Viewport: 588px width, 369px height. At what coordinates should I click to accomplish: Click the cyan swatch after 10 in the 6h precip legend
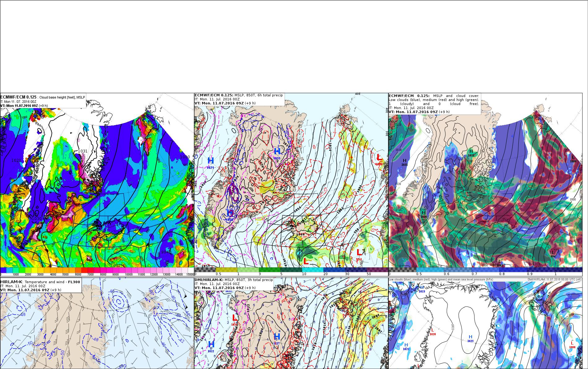pyautogui.click(x=313, y=270)
